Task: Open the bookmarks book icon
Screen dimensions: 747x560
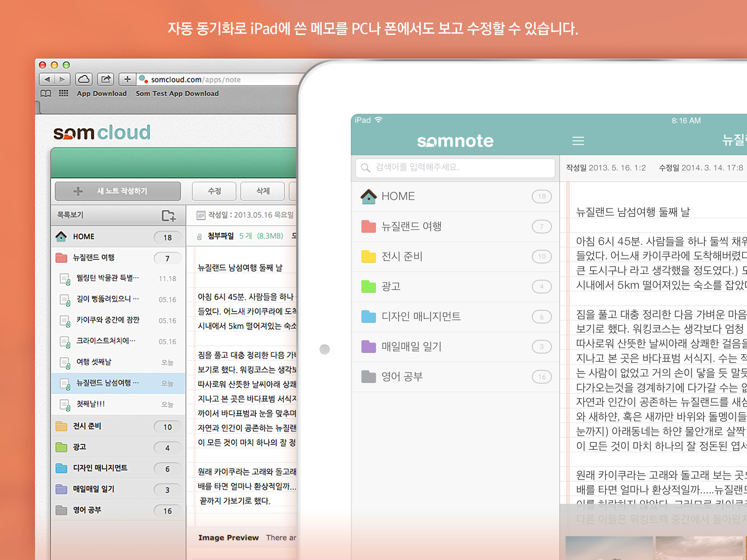Action: (46, 94)
